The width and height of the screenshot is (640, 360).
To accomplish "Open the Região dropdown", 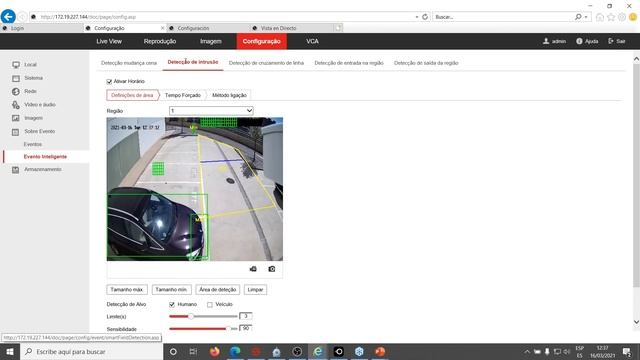I will [211, 111].
